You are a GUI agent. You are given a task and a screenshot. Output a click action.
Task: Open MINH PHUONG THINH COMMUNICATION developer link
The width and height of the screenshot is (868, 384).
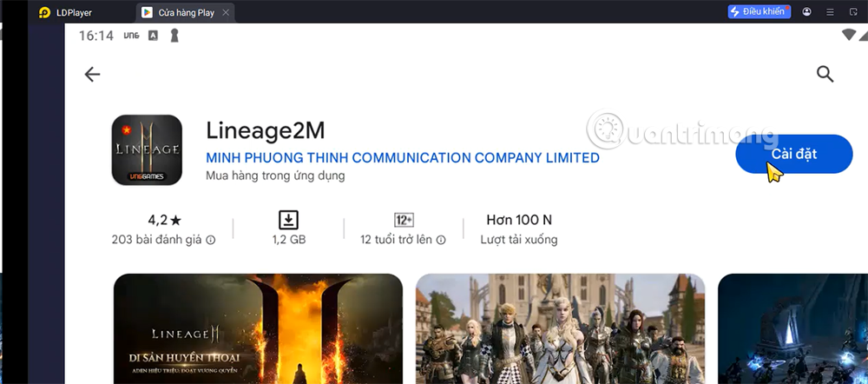coord(403,158)
